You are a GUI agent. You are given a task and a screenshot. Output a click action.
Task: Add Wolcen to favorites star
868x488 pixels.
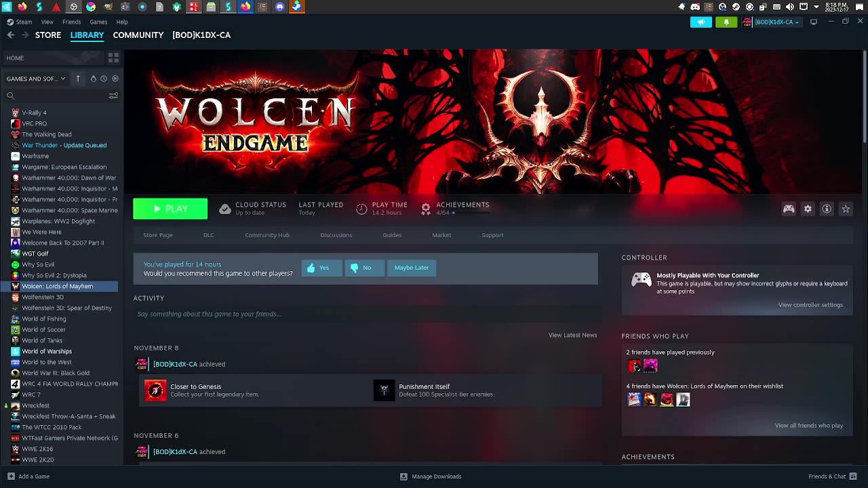[x=846, y=209]
